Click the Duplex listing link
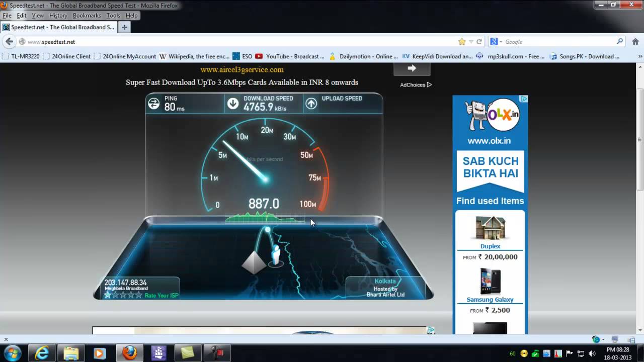 pyautogui.click(x=490, y=246)
